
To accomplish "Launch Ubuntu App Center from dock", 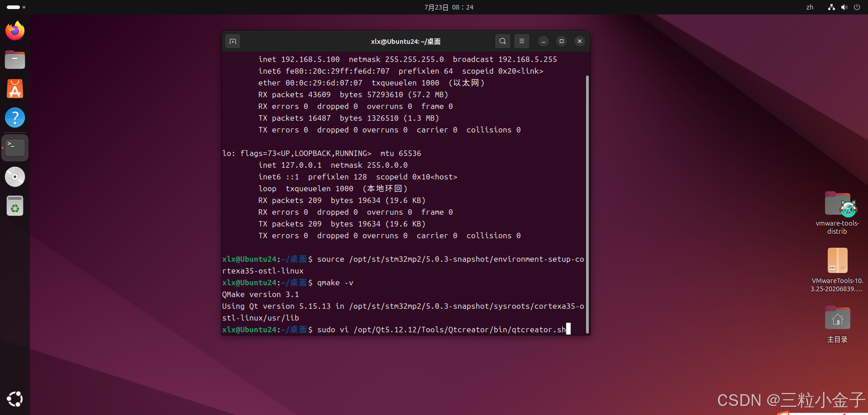I will pos(15,89).
